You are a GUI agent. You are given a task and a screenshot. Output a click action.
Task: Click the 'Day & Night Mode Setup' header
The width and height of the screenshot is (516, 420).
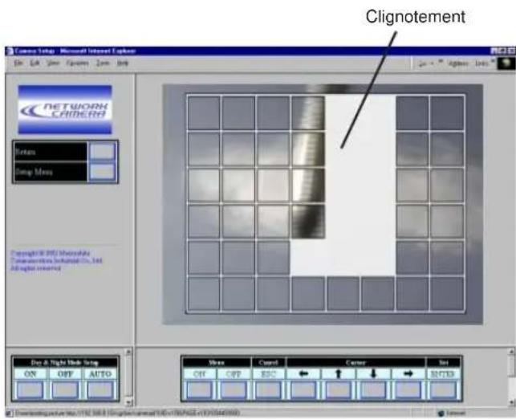(65, 363)
